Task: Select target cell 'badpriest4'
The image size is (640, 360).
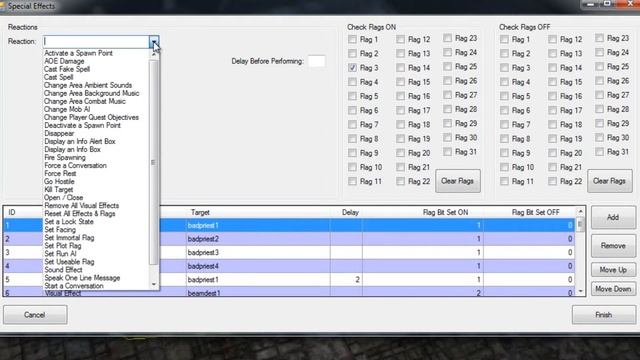Action: point(258,266)
